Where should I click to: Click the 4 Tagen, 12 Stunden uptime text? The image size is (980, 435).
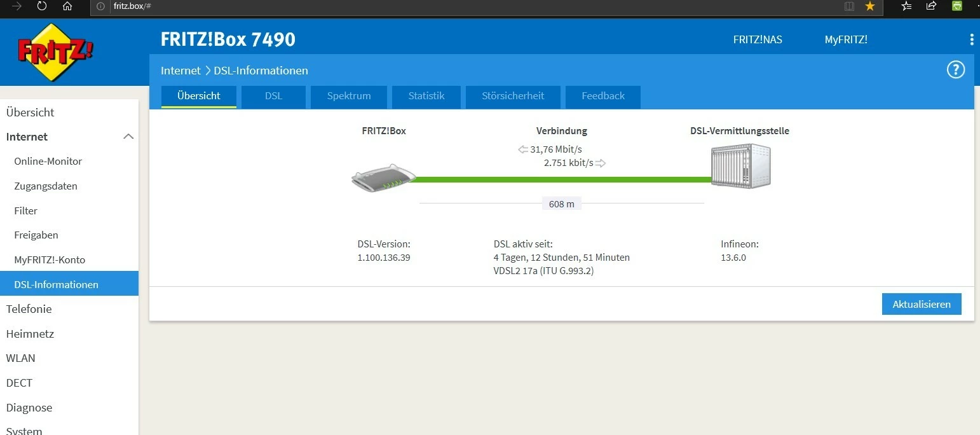[x=562, y=258]
